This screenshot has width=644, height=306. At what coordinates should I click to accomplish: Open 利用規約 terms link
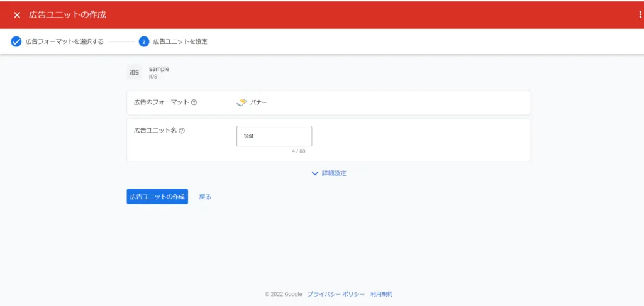[381, 294]
